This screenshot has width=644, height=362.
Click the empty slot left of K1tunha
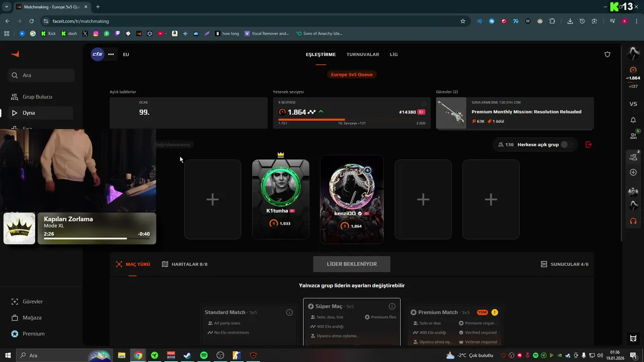coord(212,199)
